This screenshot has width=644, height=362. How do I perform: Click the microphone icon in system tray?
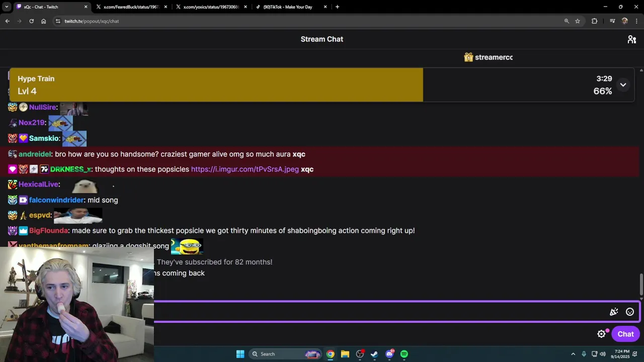[584, 354]
